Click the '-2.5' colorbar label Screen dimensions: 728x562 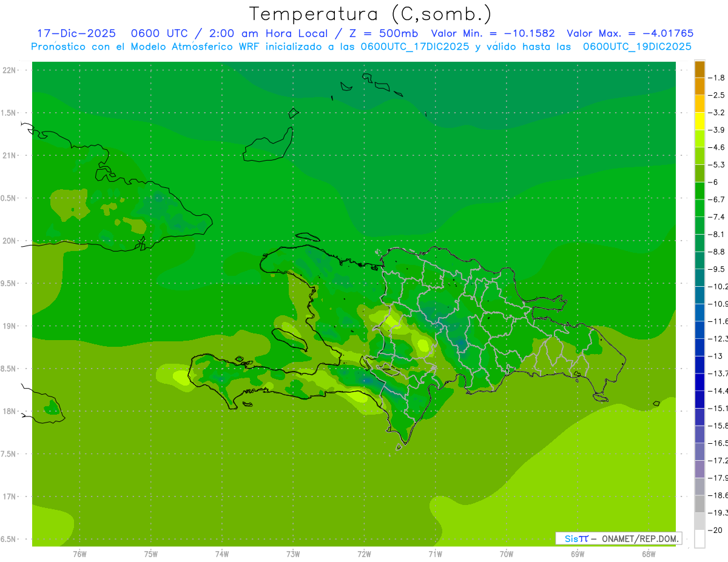tap(717, 95)
